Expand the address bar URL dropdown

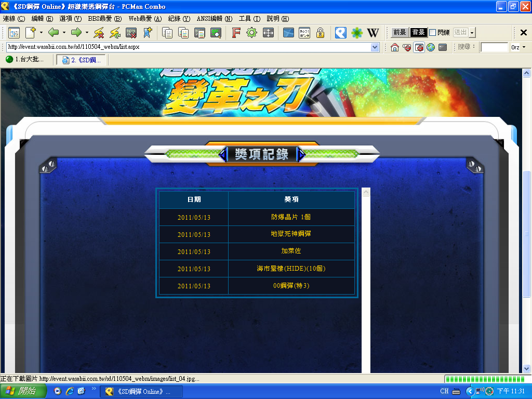(375, 47)
